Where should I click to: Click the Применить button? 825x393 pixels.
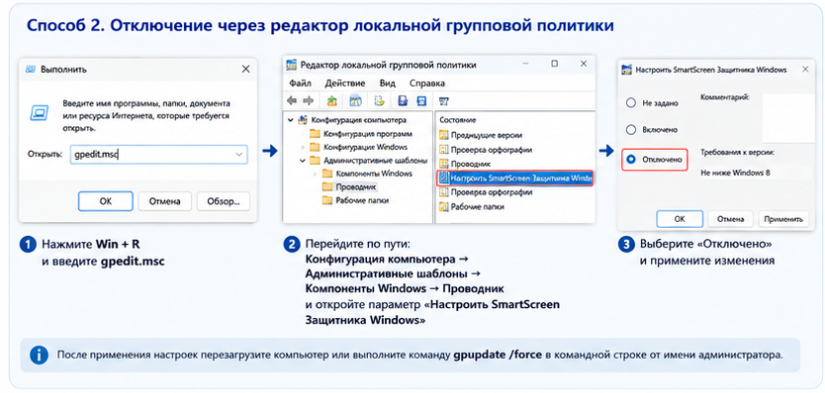point(783,219)
